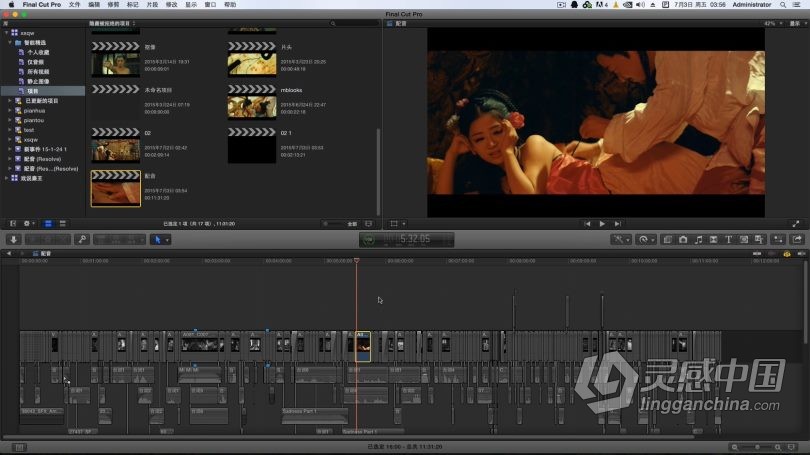Open the viewer zoom 42% dropdown

pos(773,23)
